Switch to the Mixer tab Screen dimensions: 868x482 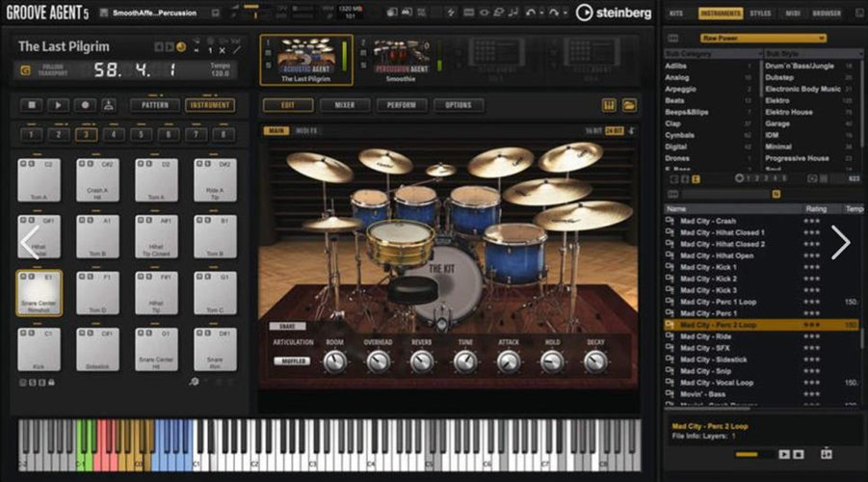point(344,105)
